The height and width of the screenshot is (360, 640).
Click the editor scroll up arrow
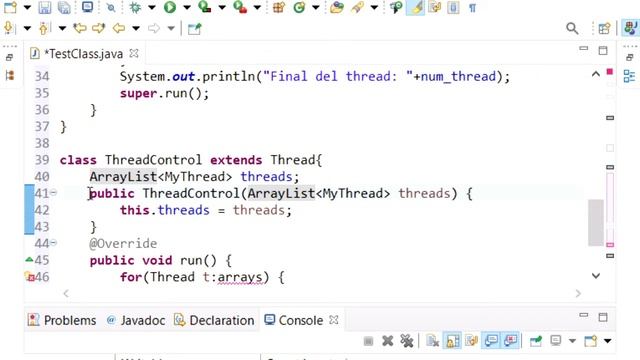[596, 74]
